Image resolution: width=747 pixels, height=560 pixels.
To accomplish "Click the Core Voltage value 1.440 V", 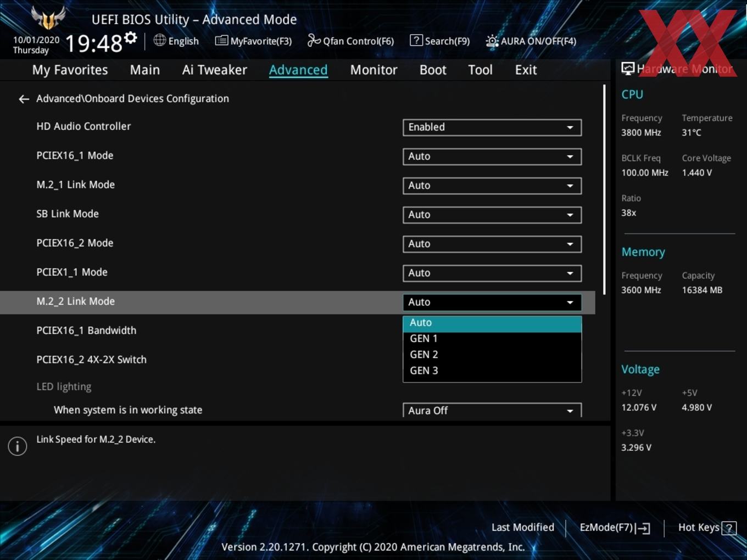I will click(x=696, y=173).
